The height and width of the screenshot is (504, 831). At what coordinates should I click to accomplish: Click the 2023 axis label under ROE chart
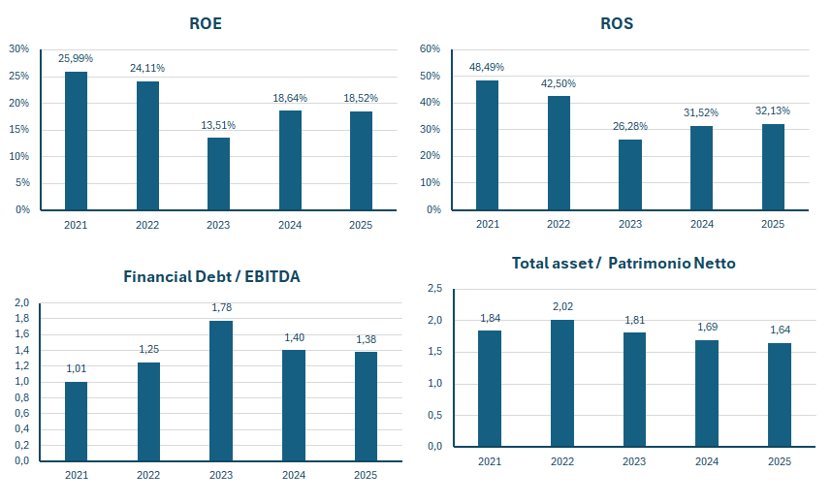(218, 225)
